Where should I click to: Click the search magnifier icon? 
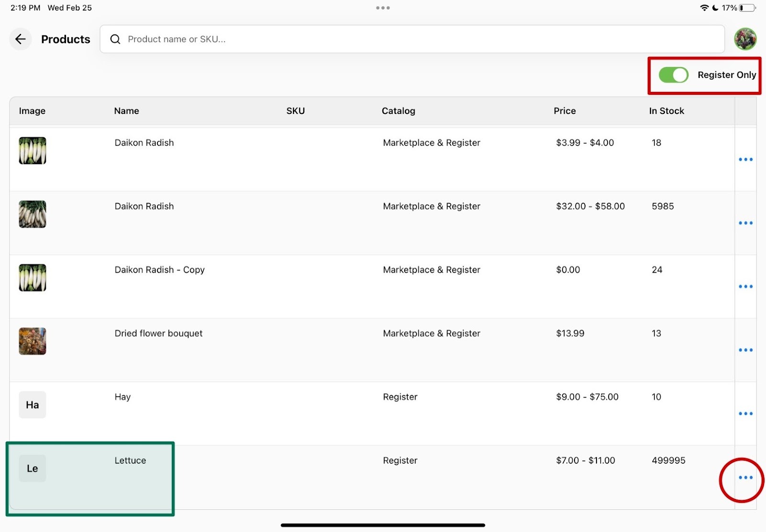pos(115,39)
